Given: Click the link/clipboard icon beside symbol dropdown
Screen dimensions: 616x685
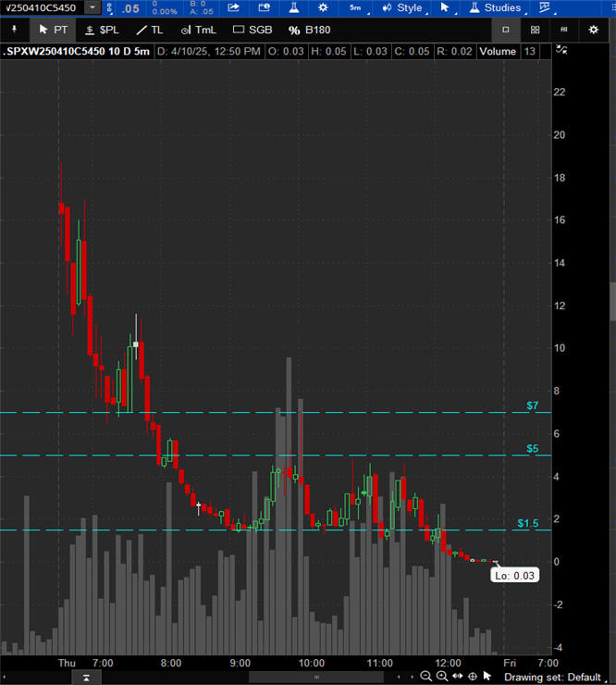Looking at the screenshot, I should point(109,7).
